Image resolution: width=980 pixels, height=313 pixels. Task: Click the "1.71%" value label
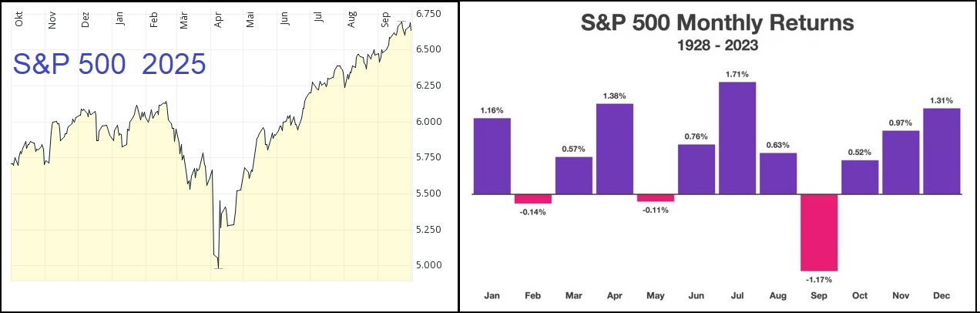737,75
